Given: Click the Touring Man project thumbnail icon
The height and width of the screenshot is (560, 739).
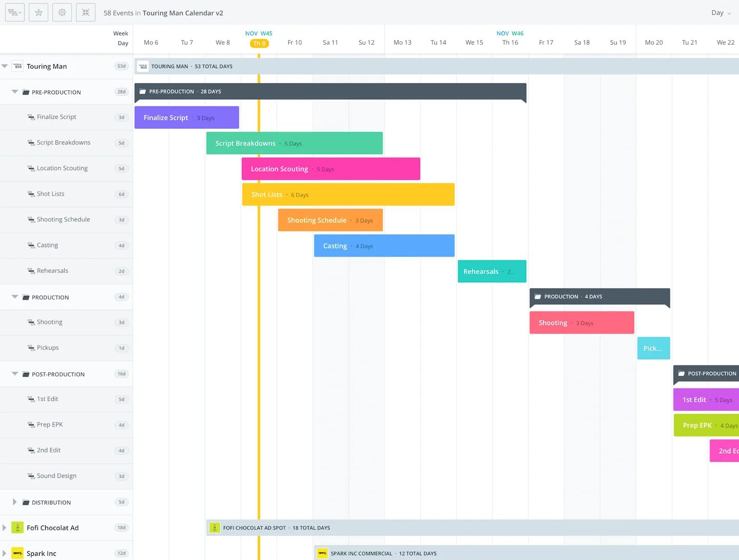Looking at the screenshot, I should pyautogui.click(x=17, y=66).
